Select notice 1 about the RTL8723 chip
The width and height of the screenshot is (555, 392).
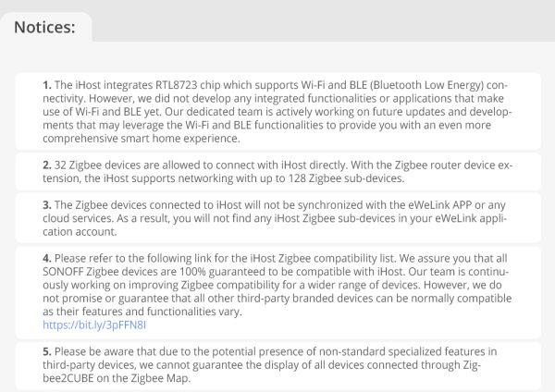pyautogui.click(x=277, y=111)
